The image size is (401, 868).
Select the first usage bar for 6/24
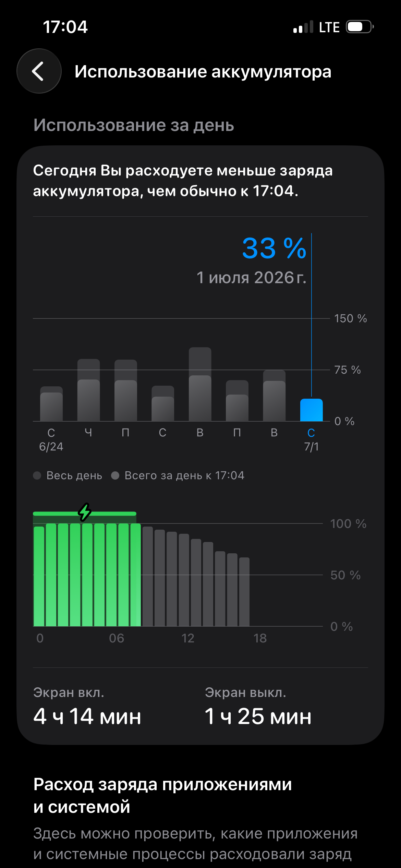pos(51,404)
